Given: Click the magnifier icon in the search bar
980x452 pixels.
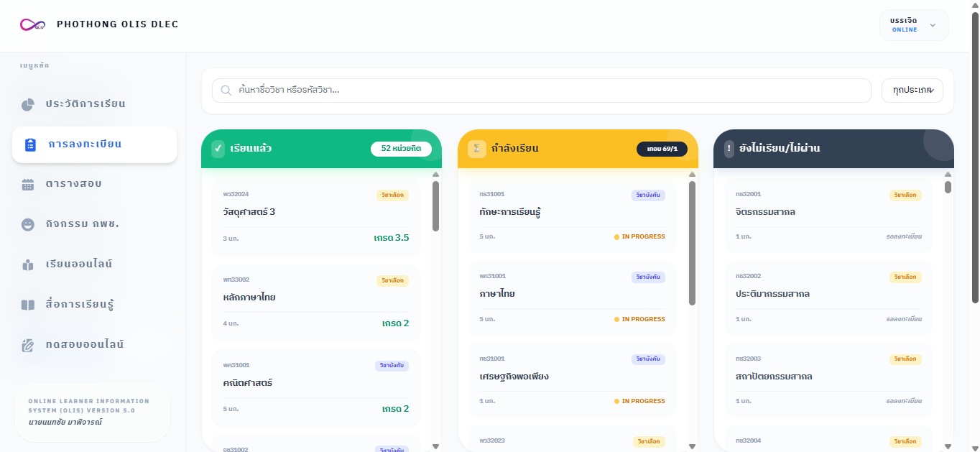Looking at the screenshot, I should point(226,91).
